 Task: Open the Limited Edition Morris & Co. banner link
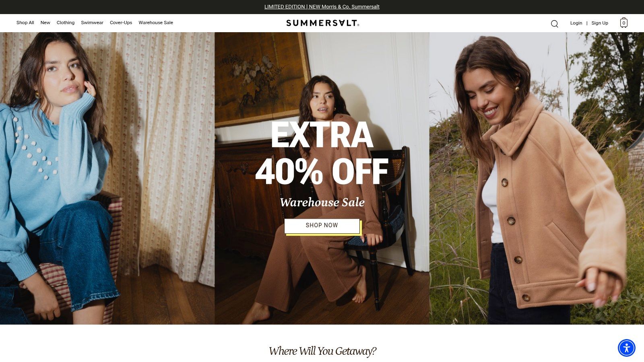(322, 7)
